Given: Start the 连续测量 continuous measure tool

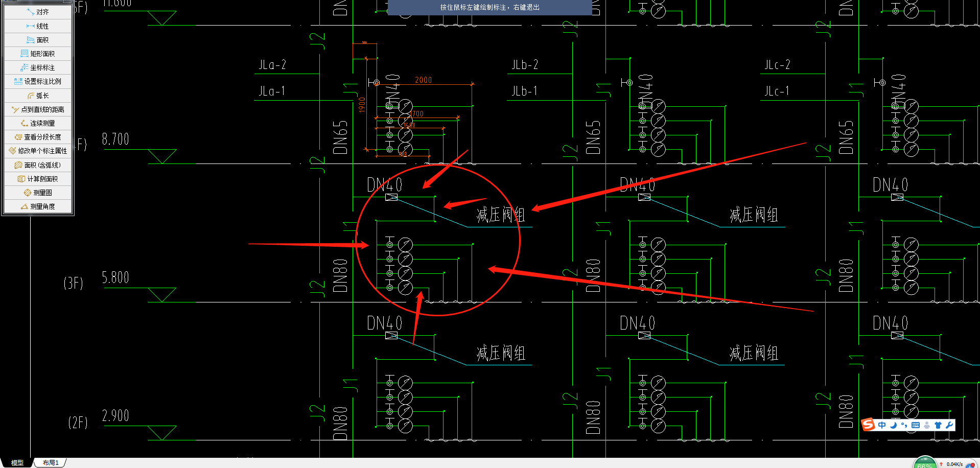Looking at the screenshot, I should [x=38, y=123].
